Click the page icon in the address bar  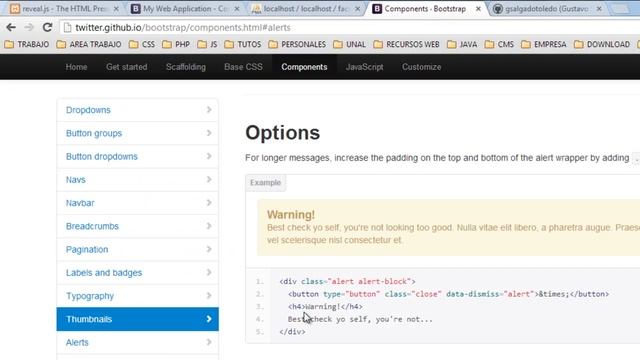click(67, 27)
